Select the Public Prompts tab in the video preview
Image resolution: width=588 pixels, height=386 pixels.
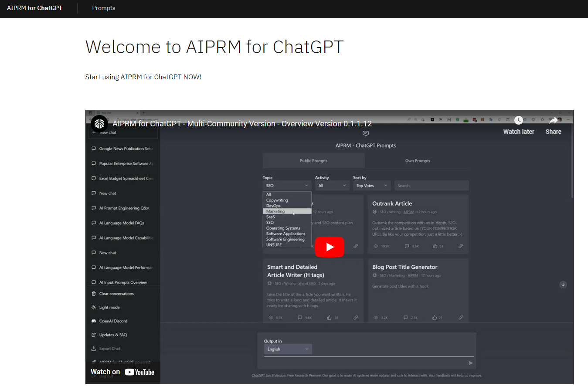pos(314,161)
